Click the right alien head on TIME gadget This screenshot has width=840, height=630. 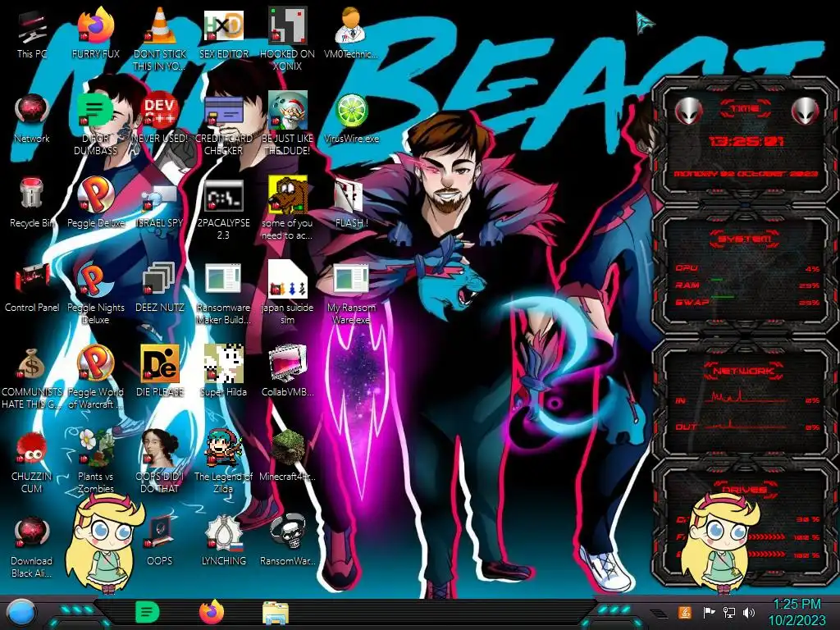[x=805, y=111]
